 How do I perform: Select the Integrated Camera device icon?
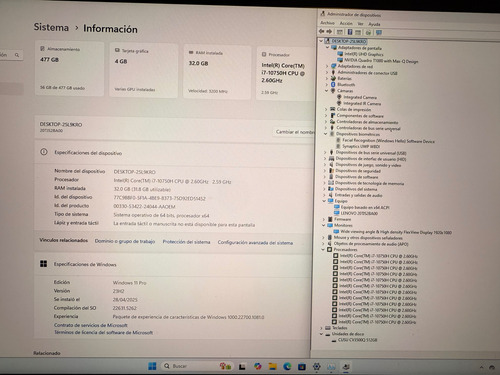339,97
